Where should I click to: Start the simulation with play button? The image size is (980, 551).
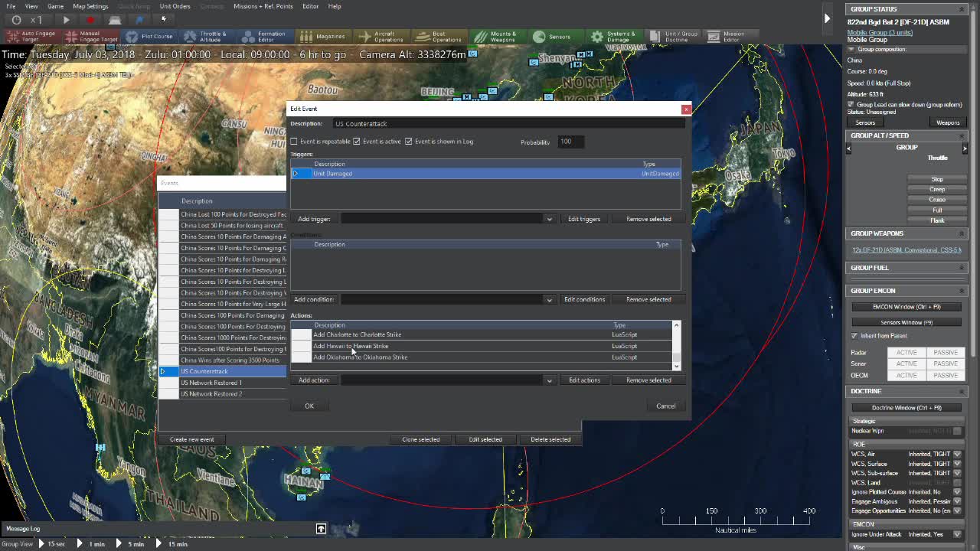coord(66,19)
